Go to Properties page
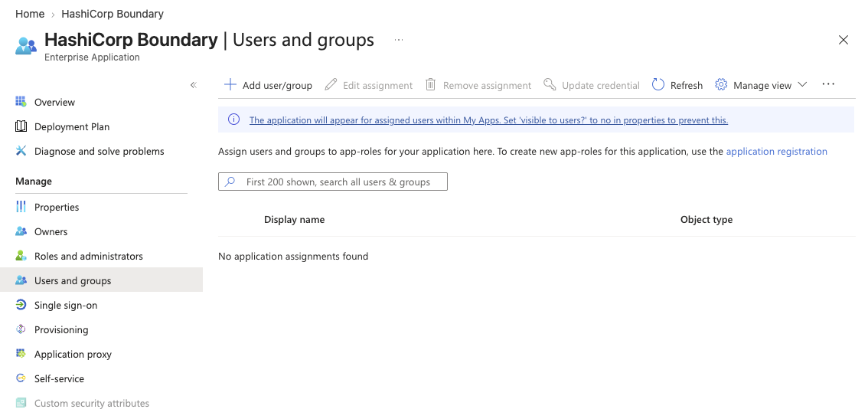This screenshot has width=868, height=419. tap(57, 207)
